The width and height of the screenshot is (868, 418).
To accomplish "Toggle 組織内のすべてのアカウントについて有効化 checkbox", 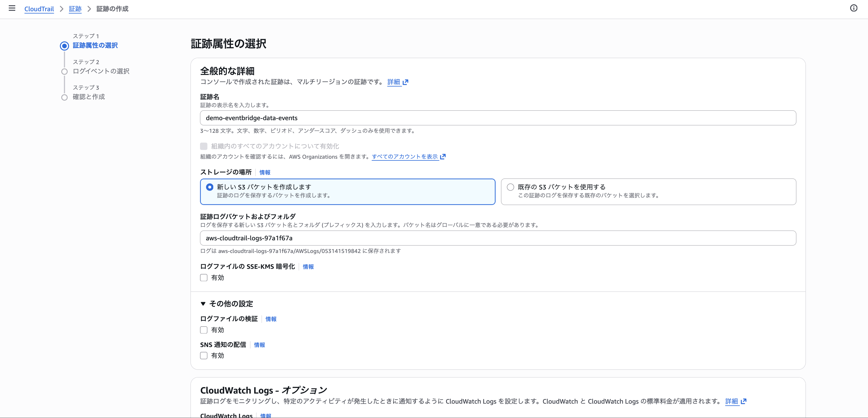I will tap(203, 146).
